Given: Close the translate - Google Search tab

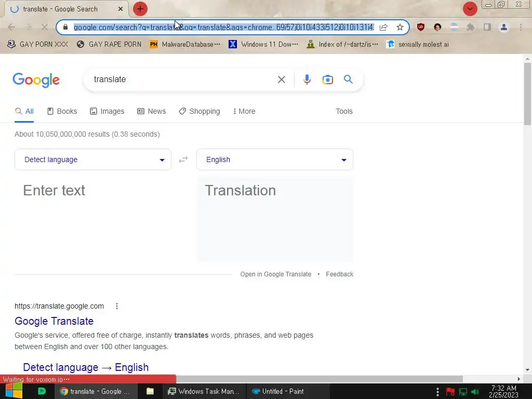Looking at the screenshot, I should tap(121, 9).
